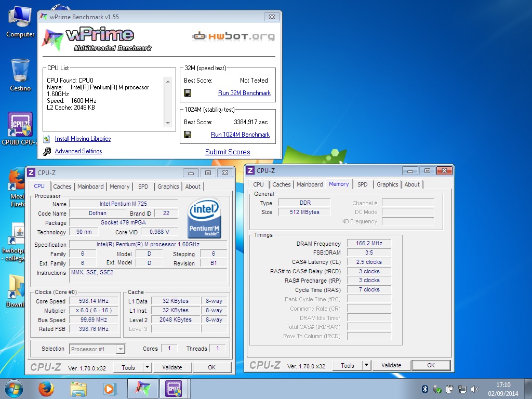
Task: Click the Best Score 3384,917 sec value
Action: pyautogui.click(x=251, y=122)
